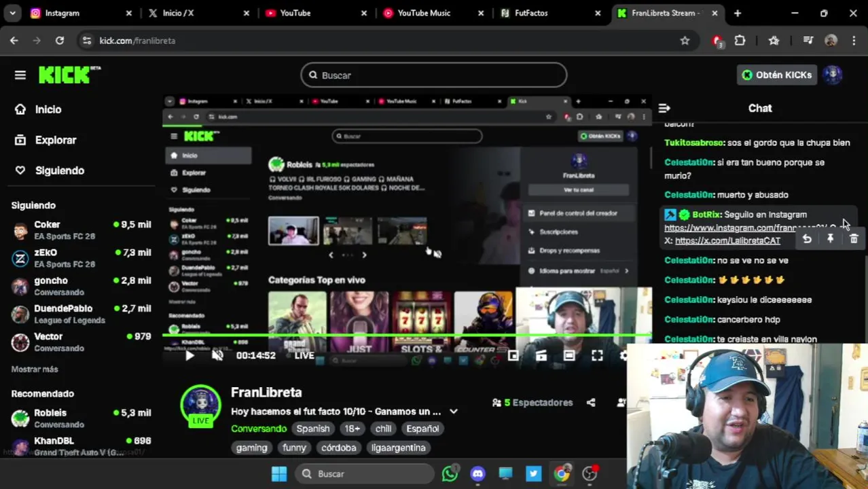Image resolution: width=868 pixels, height=489 pixels.
Task: Open Robleis from the Recomendado list
Action: click(82, 418)
